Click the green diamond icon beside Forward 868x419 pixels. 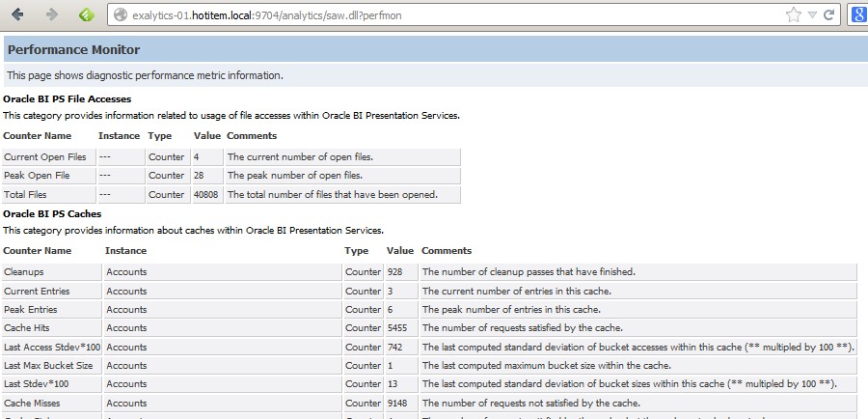(85, 14)
